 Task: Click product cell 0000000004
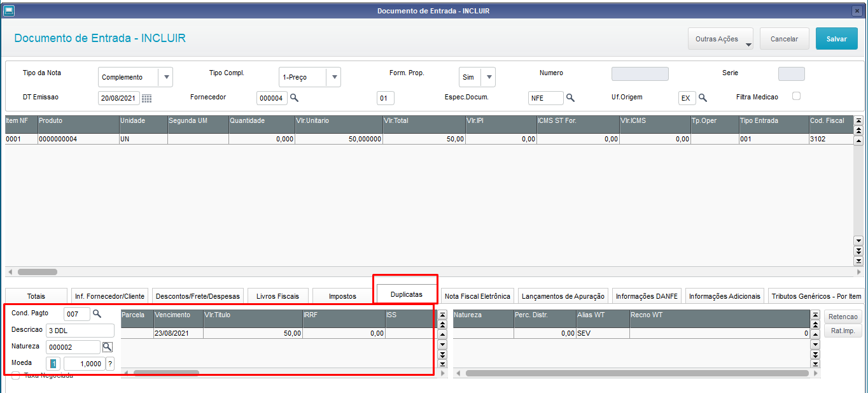click(x=78, y=139)
